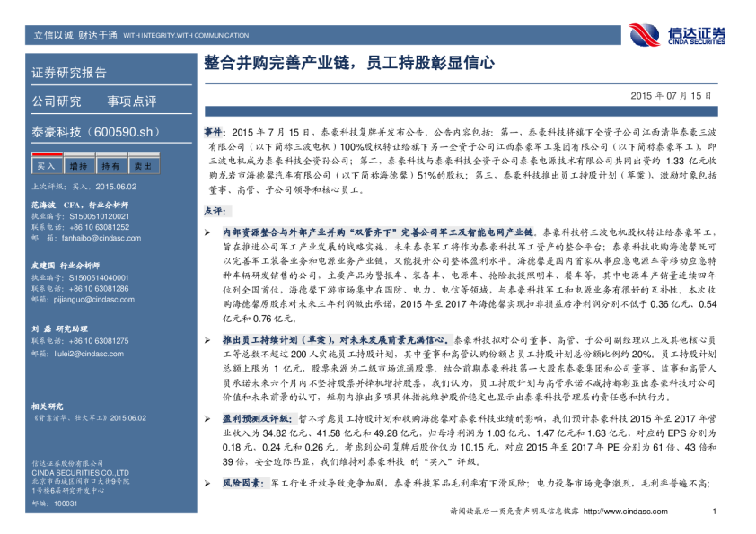The width and height of the screenshot is (756, 534).
Task: Click the bullet arrow beside 盈利预测及评级
Action: pyautogui.click(x=207, y=417)
